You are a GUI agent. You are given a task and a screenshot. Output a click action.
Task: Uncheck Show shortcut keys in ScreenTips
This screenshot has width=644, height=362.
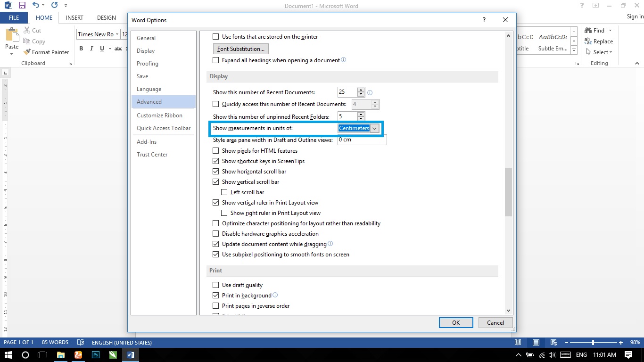pyautogui.click(x=216, y=161)
